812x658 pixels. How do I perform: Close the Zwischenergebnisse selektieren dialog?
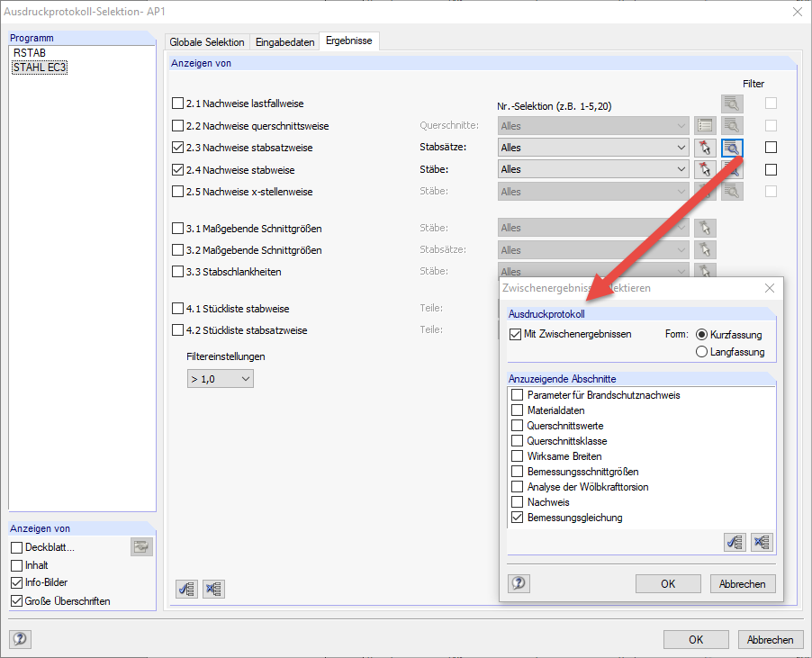770,288
